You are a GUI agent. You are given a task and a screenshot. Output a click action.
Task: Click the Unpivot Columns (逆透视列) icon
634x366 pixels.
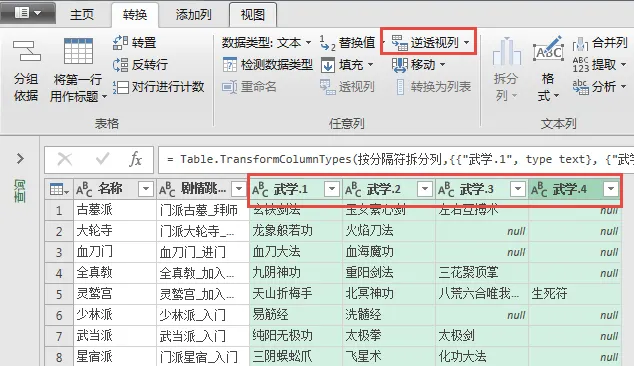coord(399,42)
